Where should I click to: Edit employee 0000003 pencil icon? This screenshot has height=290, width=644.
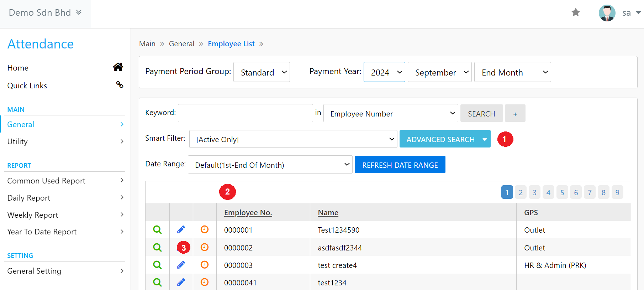click(x=181, y=265)
